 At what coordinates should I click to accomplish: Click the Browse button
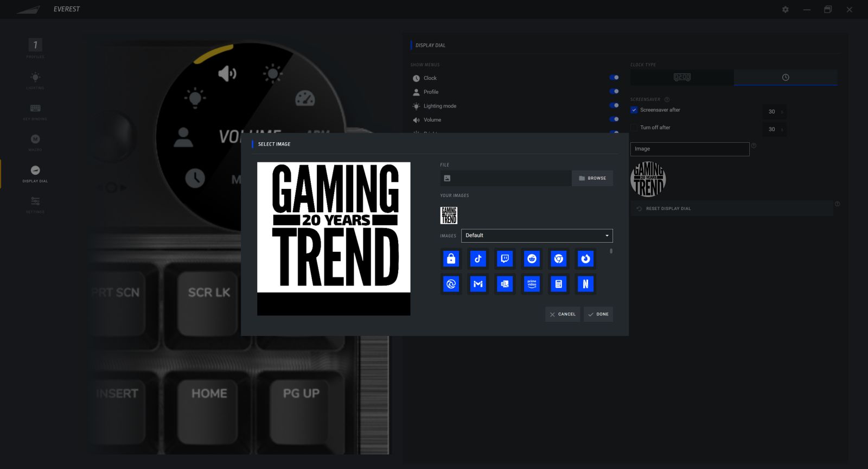click(592, 178)
